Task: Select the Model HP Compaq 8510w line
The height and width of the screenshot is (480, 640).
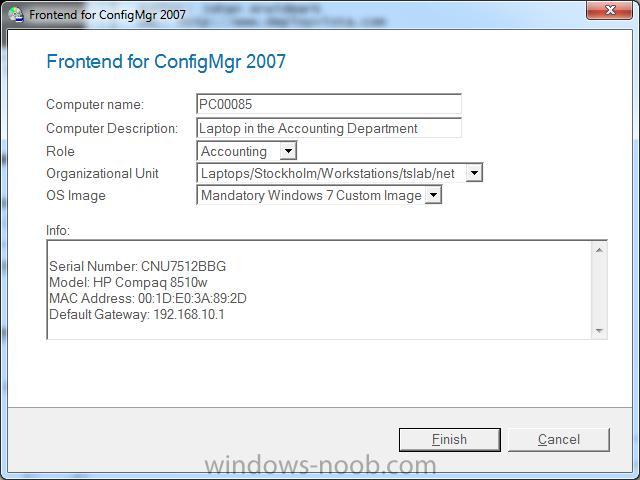Action: pos(128,282)
